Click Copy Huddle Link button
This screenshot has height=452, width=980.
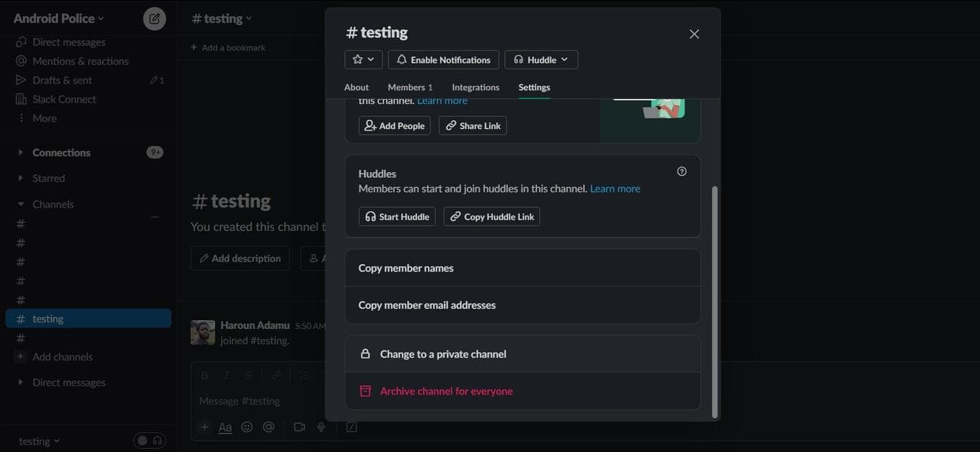click(x=492, y=217)
